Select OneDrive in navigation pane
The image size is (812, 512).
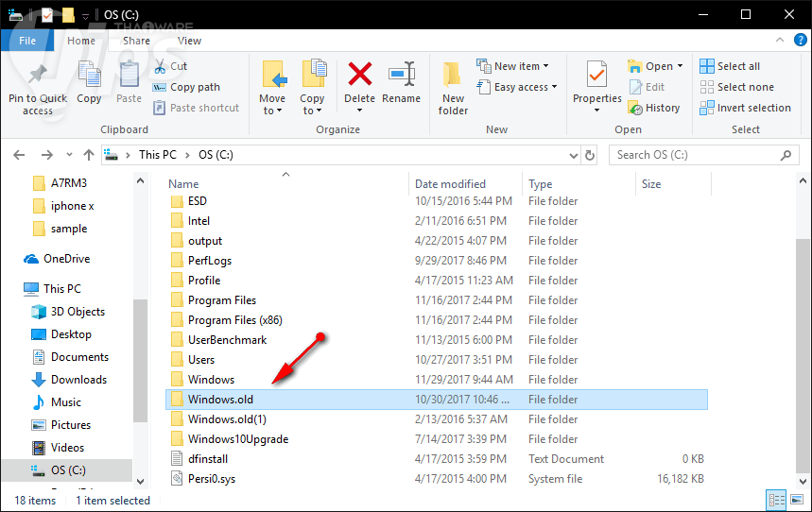click(x=57, y=258)
